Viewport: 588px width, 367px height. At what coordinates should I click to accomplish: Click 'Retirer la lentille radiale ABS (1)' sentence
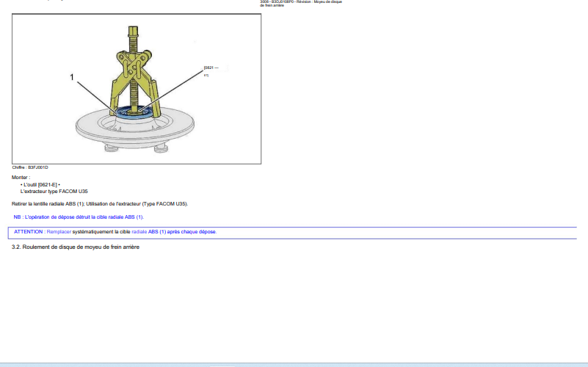(x=48, y=203)
